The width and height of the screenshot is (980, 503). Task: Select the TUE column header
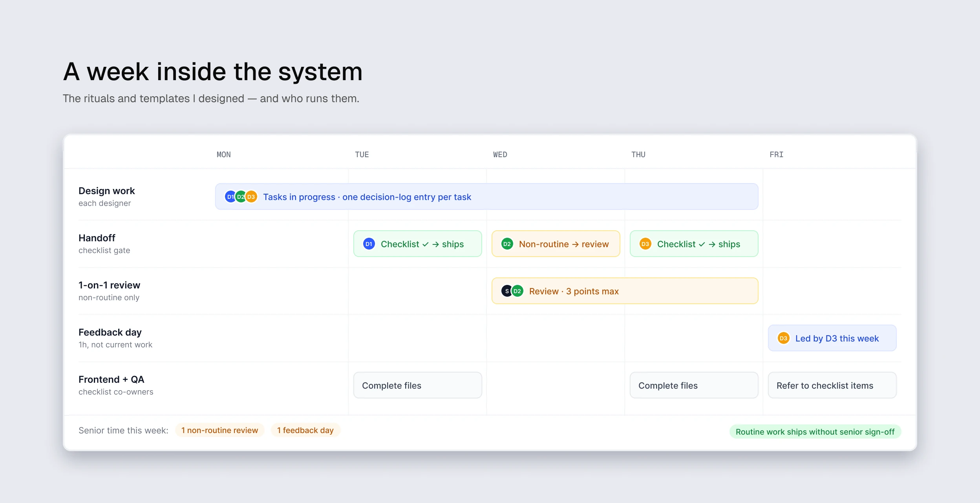tap(362, 154)
